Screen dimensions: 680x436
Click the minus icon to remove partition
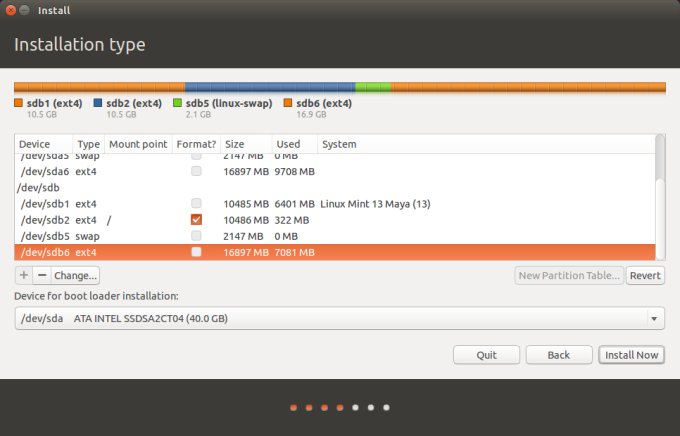[41, 275]
